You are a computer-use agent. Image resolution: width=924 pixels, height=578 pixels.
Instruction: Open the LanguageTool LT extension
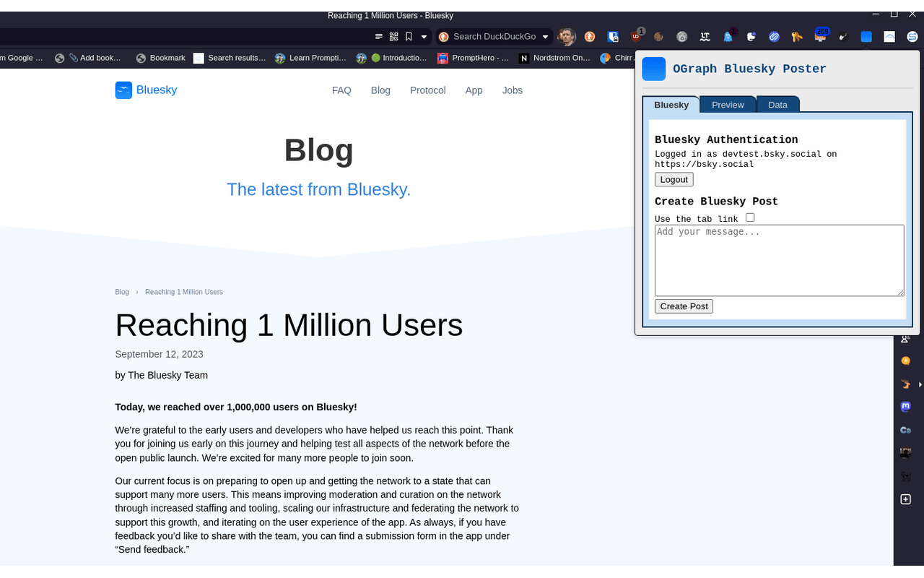[x=705, y=37]
